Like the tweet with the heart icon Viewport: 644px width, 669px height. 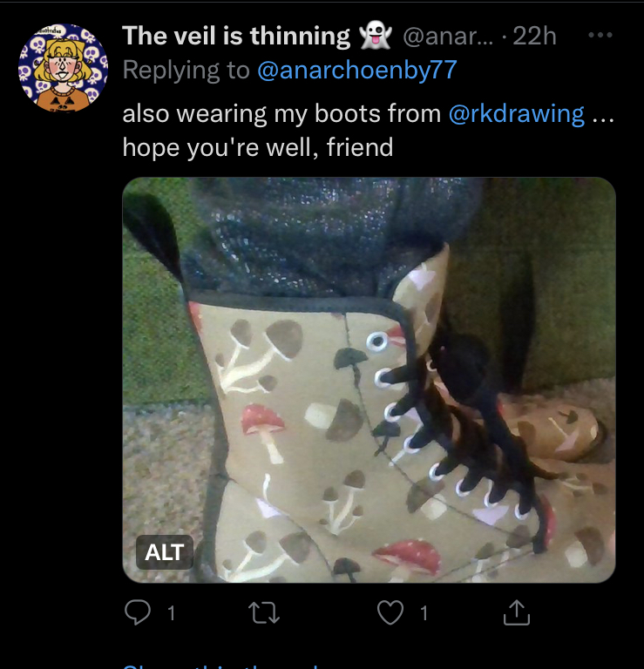(390, 612)
